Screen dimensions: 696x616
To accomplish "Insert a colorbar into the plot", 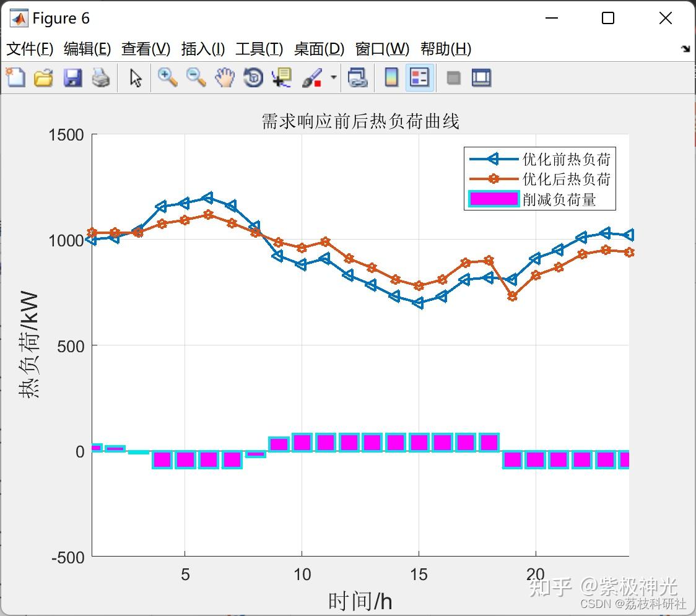I will pyautogui.click(x=391, y=77).
